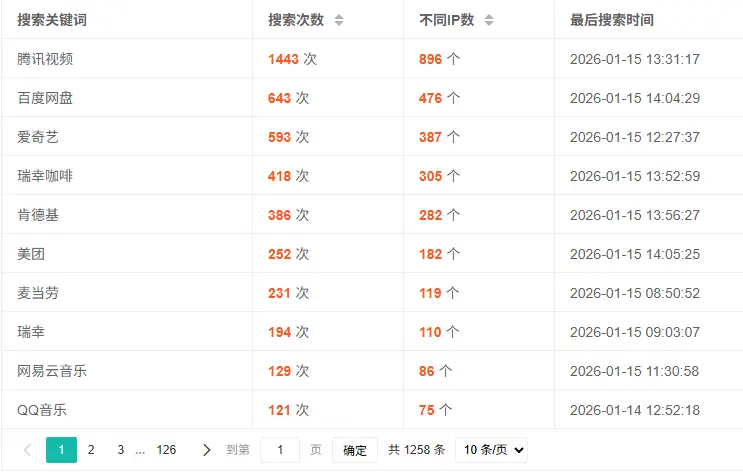Click the 129 次 search count
The width and height of the screenshot is (743, 473).
coord(289,371)
